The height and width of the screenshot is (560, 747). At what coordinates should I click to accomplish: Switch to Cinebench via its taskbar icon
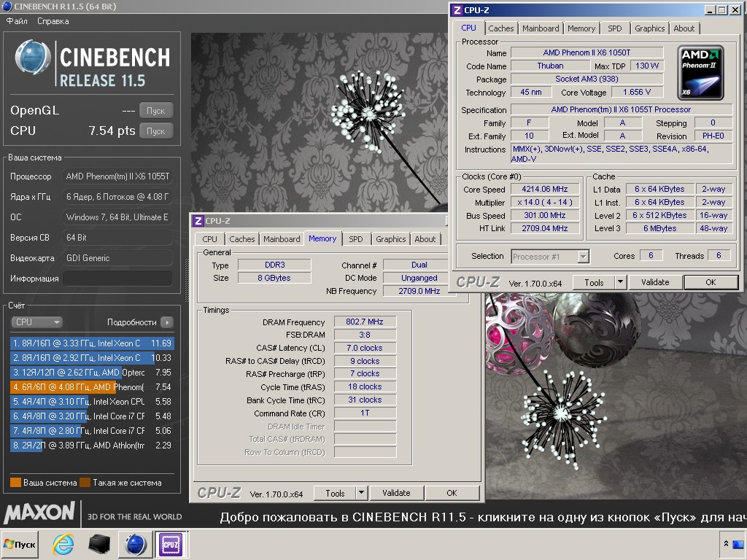click(135, 544)
